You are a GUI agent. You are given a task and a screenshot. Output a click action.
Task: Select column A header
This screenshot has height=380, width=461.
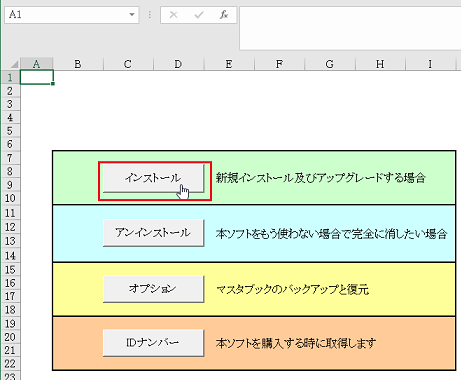(36, 64)
